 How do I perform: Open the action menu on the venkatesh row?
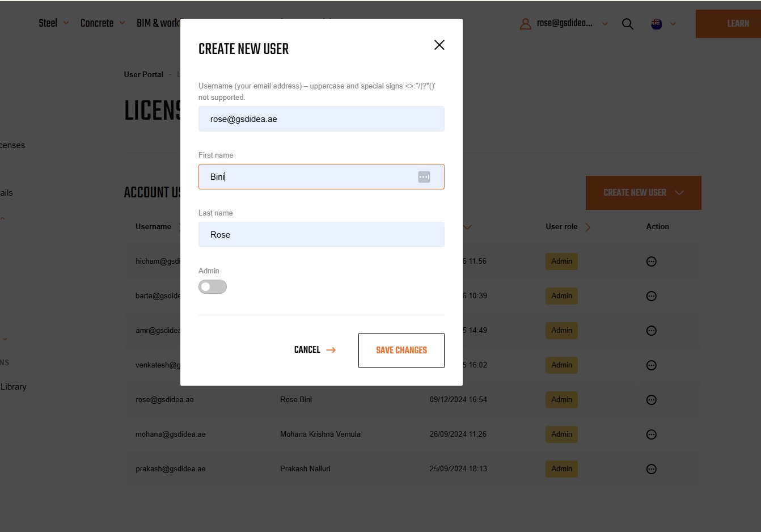pos(651,365)
